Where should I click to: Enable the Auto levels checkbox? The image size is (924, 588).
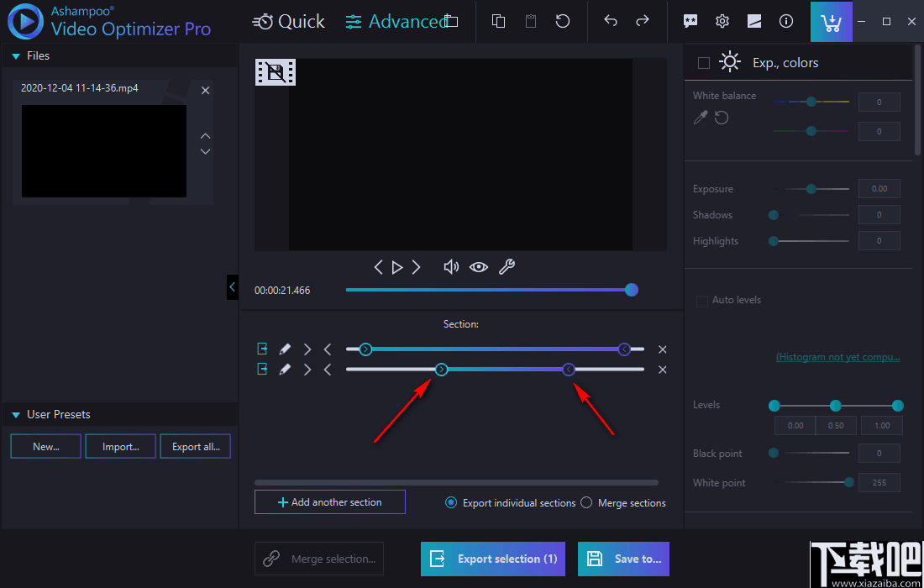702,300
